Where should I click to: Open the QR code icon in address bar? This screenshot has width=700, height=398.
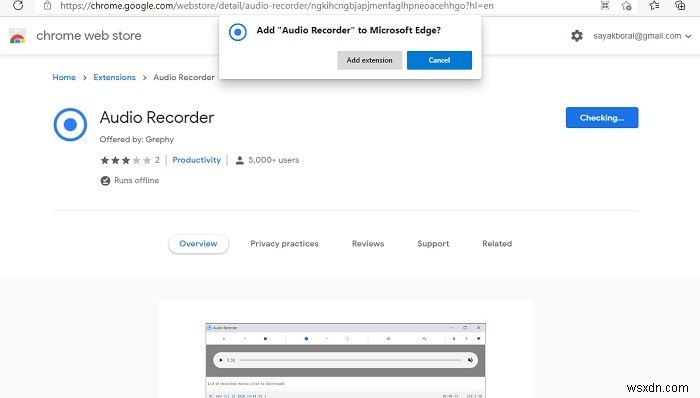605,5
